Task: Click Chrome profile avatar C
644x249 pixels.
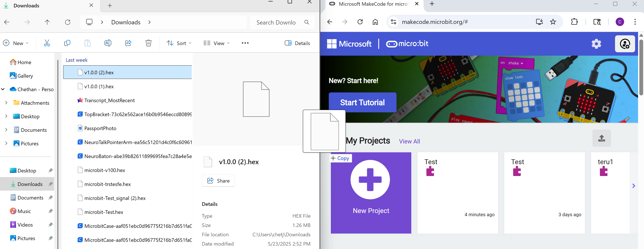Action: click(x=620, y=22)
